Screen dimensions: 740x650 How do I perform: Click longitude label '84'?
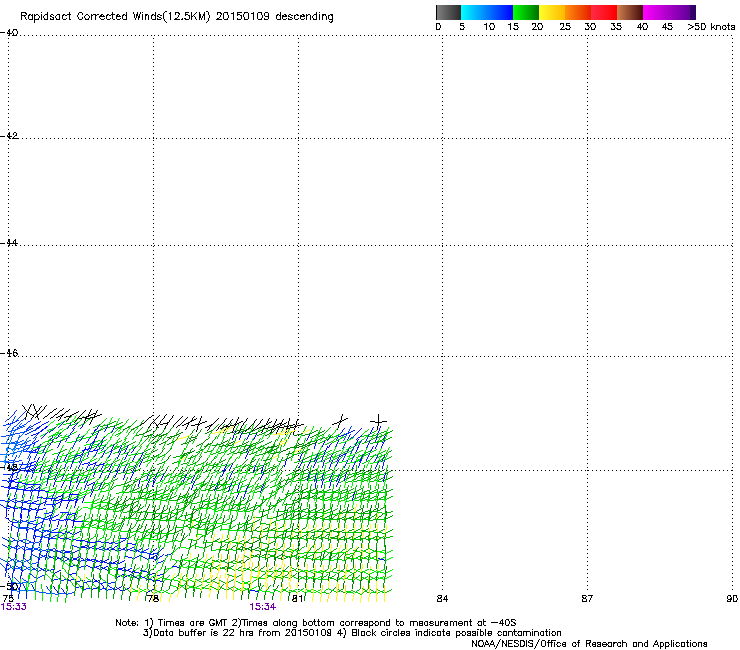tap(442, 599)
